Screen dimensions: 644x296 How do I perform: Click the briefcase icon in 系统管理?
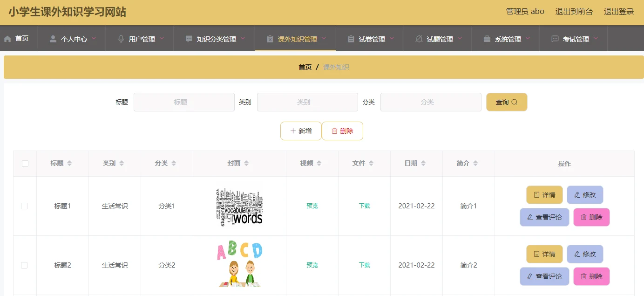(x=487, y=39)
